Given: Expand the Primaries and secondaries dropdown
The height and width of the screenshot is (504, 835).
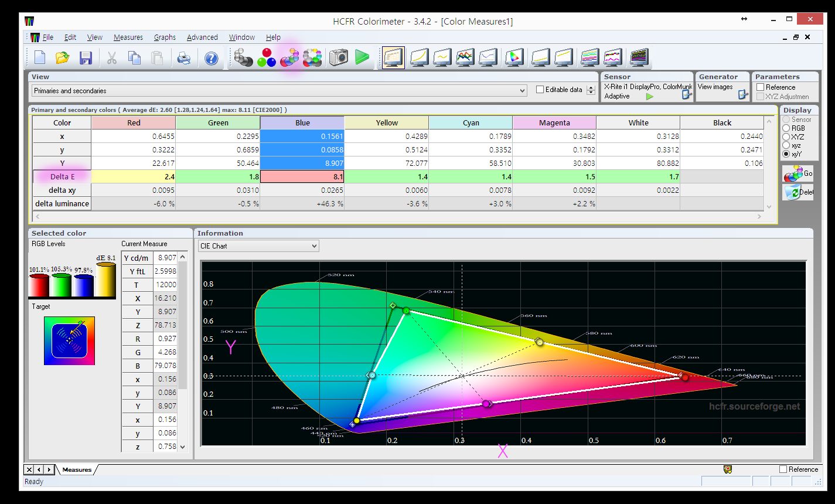Looking at the screenshot, I should pyautogui.click(x=522, y=91).
